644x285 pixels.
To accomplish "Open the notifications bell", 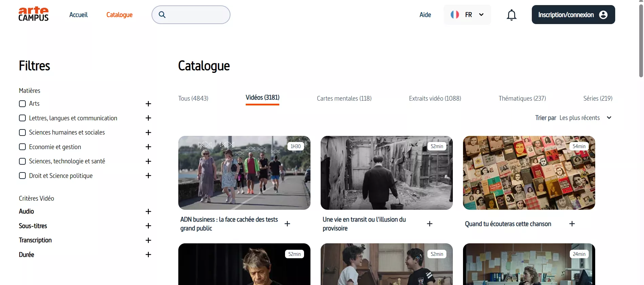I will (511, 15).
